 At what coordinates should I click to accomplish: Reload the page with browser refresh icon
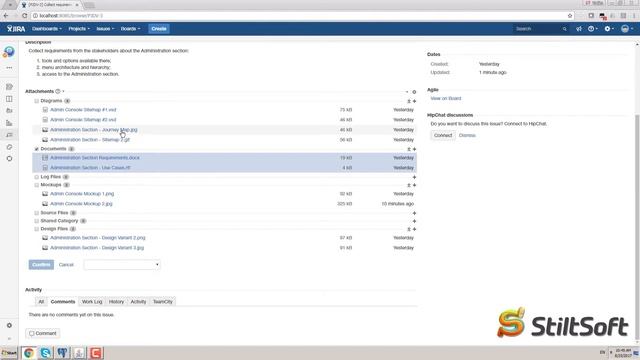coord(24,16)
